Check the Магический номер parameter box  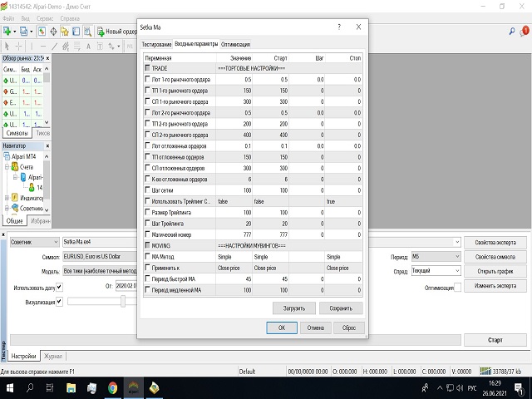(147, 234)
